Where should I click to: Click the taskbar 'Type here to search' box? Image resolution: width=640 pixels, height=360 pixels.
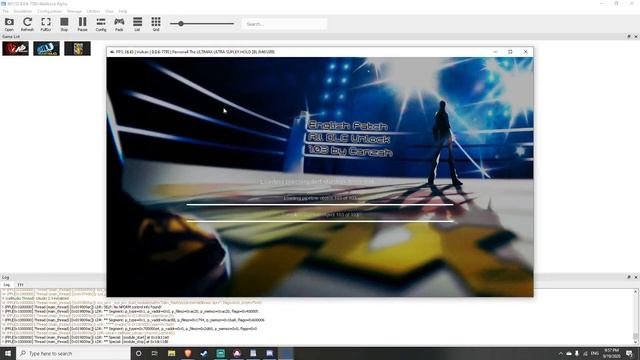point(73,353)
